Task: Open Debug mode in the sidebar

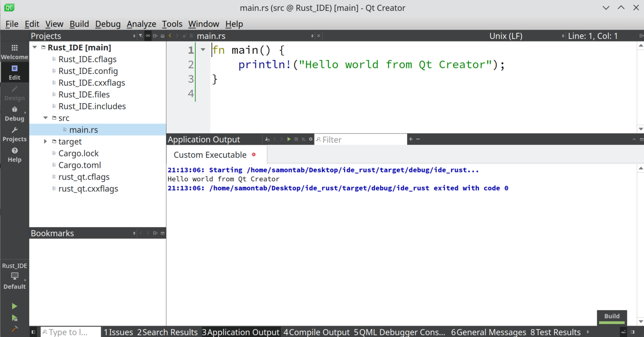Action: coord(14,114)
